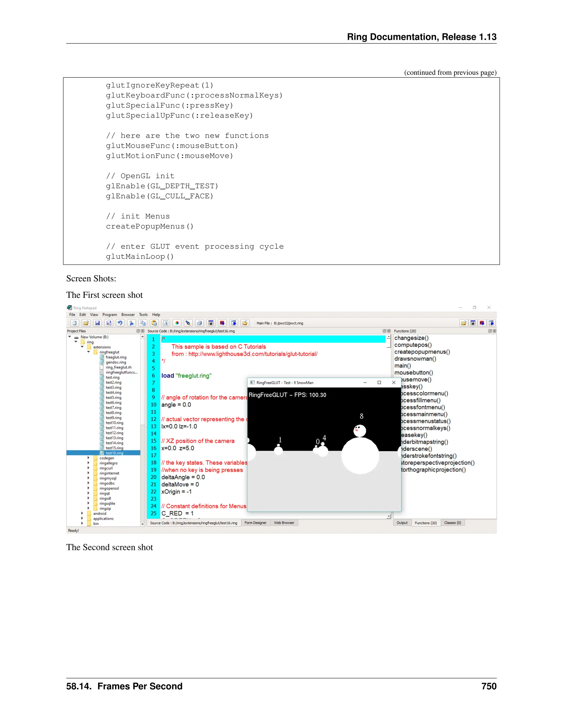Open the Font selection icon
The image size is (563, 728).
pos(165,323)
